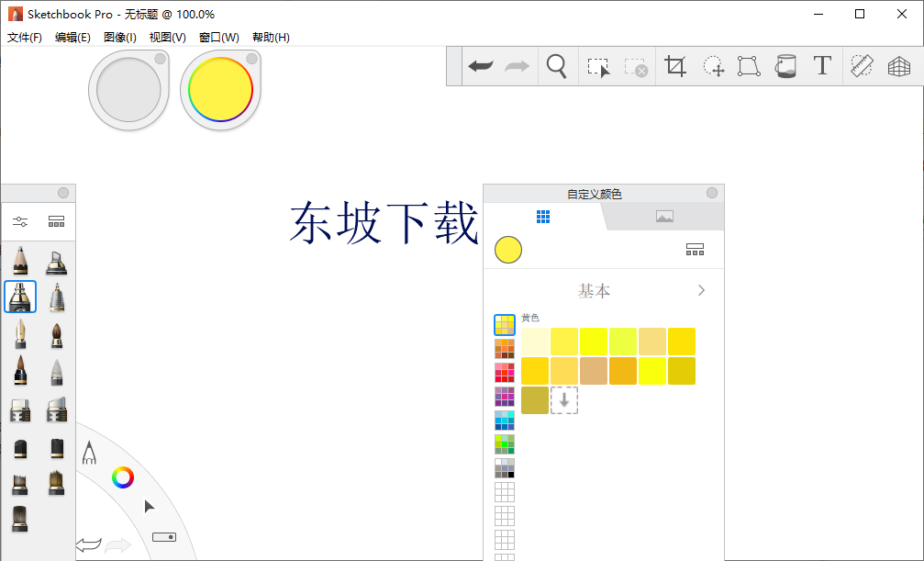Pick the bright yellow swatch under 黄色

(595, 341)
